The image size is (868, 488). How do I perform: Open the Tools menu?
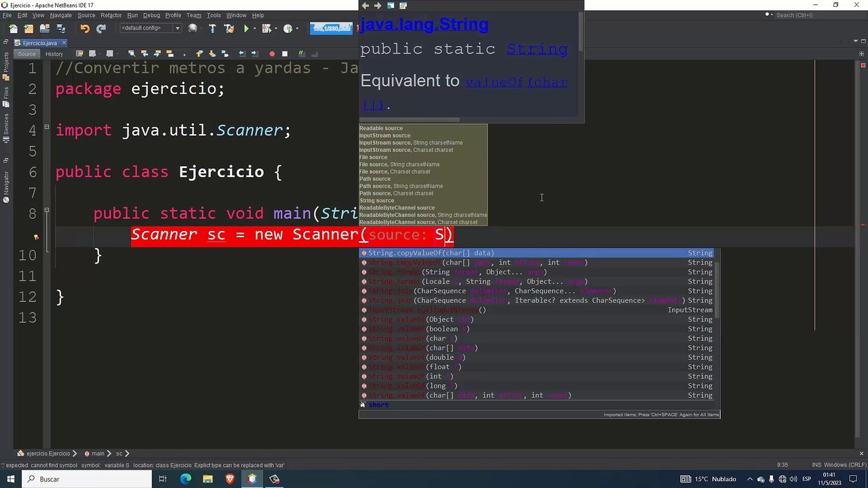tap(214, 15)
